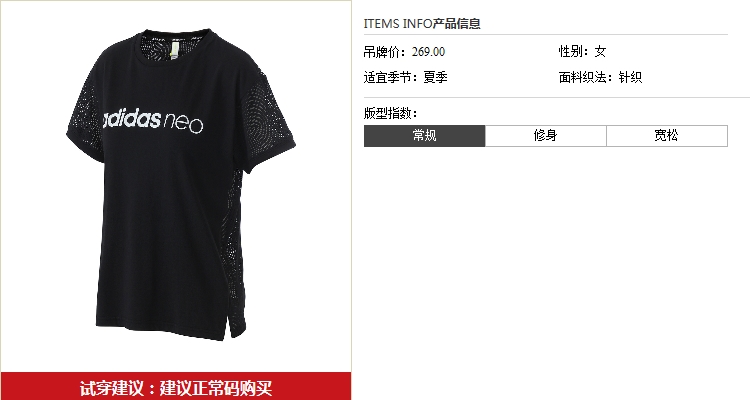750x400 pixels.
Task: Click the 夏季 season value
Action: pyautogui.click(x=435, y=77)
